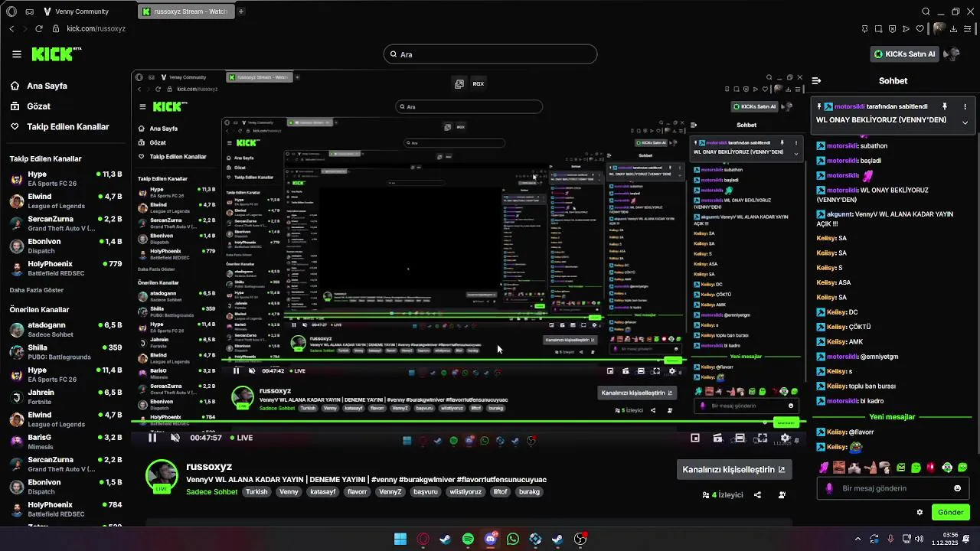Open Hype channel in followed list
Viewport: 980px width, 551px height.
coord(65,179)
